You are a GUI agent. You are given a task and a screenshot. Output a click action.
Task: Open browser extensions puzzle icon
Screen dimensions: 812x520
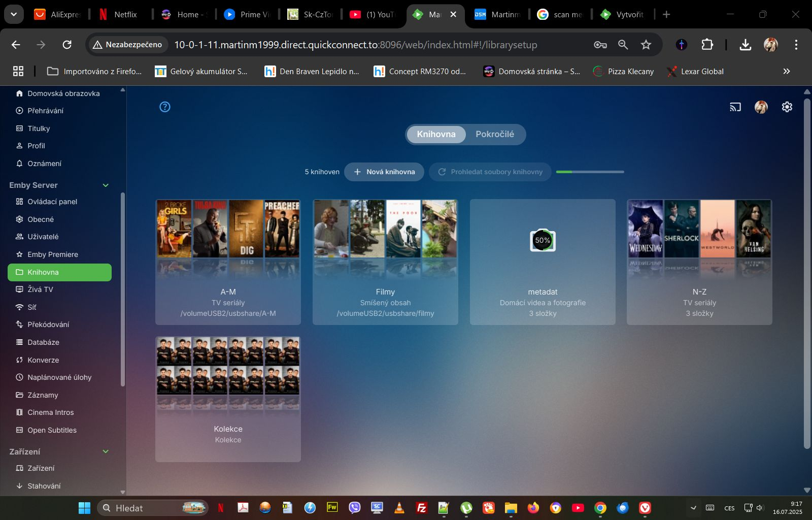click(x=707, y=45)
